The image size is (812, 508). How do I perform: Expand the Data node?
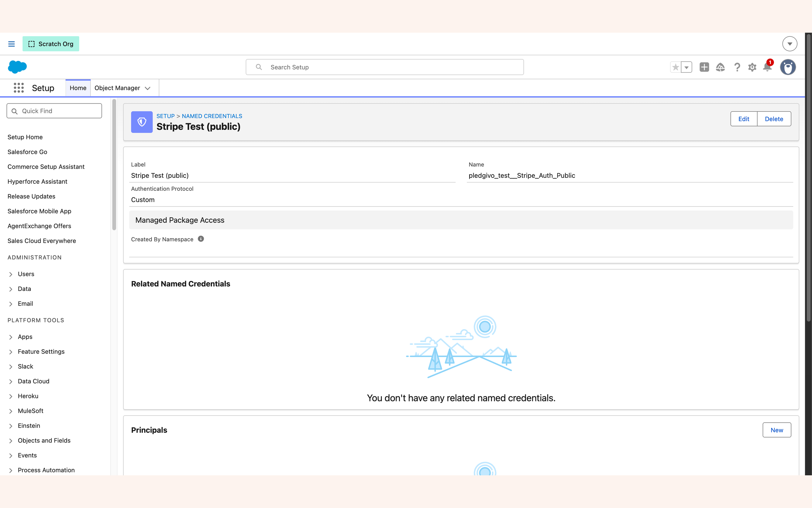click(x=11, y=289)
